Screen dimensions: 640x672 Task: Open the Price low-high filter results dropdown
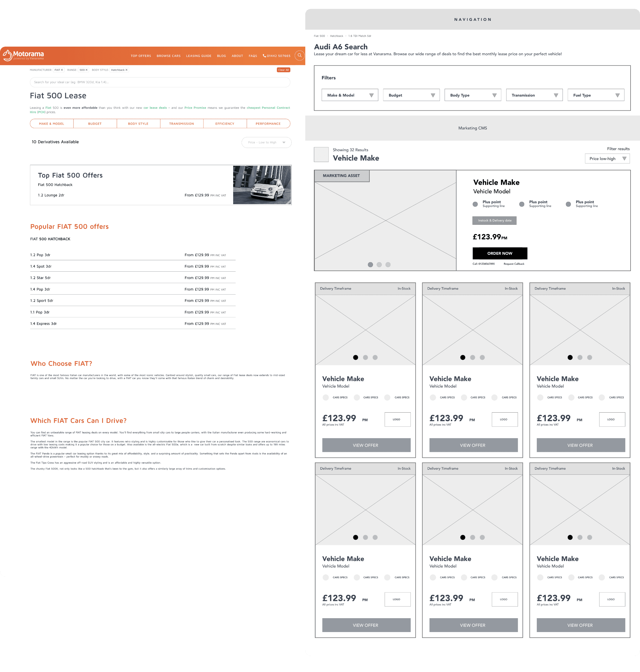click(607, 159)
